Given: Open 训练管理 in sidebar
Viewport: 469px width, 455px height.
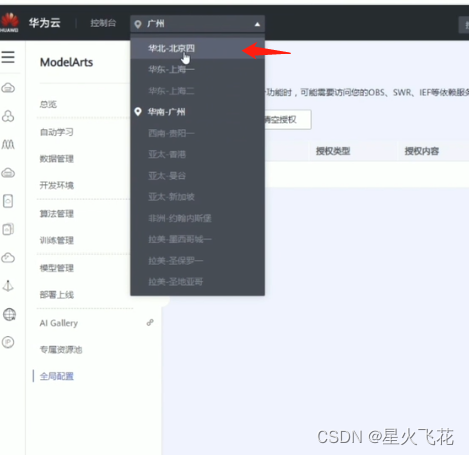Looking at the screenshot, I should click(x=57, y=240).
